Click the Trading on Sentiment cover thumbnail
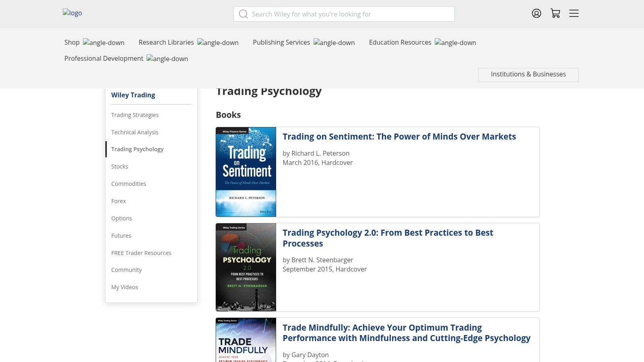This screenshot has width=644, height=362. pyautogui.click(x=246, y=172)
